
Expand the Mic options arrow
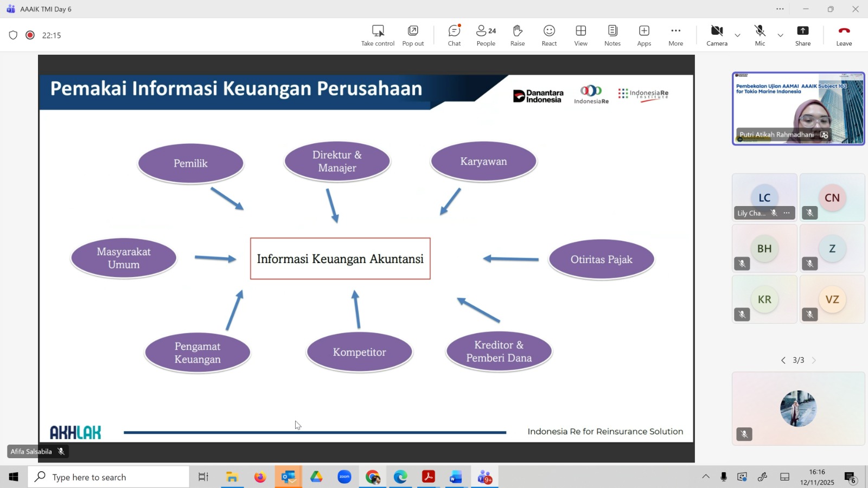click(780, 36)
